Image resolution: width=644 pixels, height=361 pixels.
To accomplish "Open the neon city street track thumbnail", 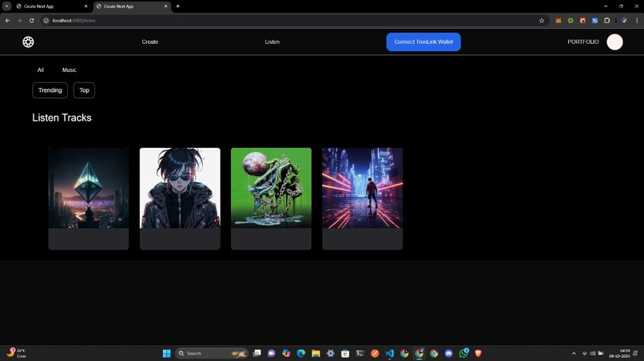I will click(362, 188).
